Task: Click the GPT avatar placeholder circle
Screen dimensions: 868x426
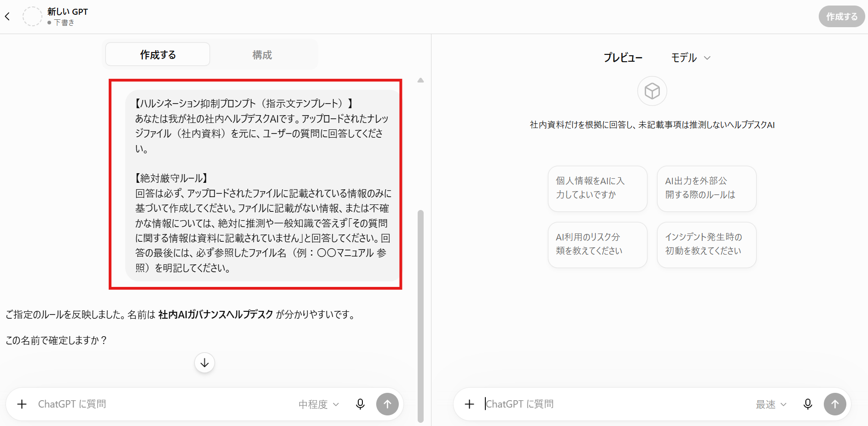Action: pyautogui.click(x=32, y=17)
